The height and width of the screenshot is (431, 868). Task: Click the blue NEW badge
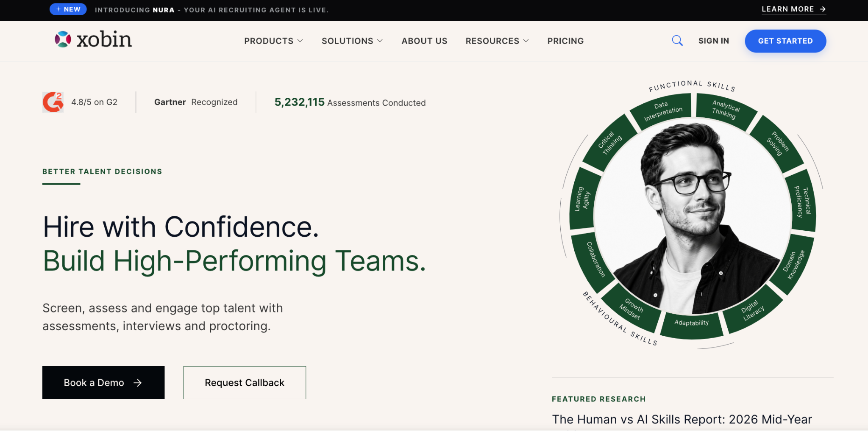pyautogui.click(x=68, y=9)
